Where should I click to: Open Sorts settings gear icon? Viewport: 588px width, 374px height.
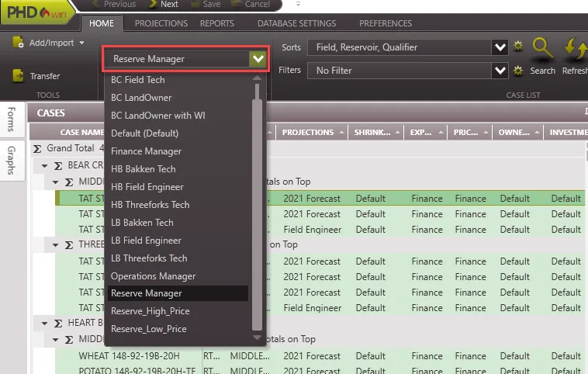(x=519, y=47)
